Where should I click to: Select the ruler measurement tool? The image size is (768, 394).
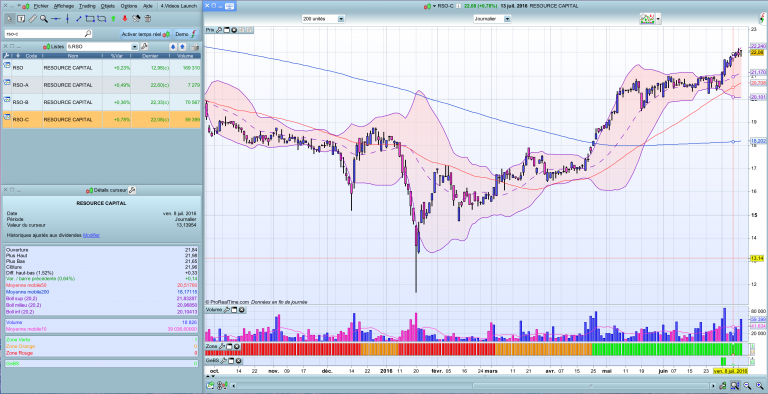coord(32,19)
